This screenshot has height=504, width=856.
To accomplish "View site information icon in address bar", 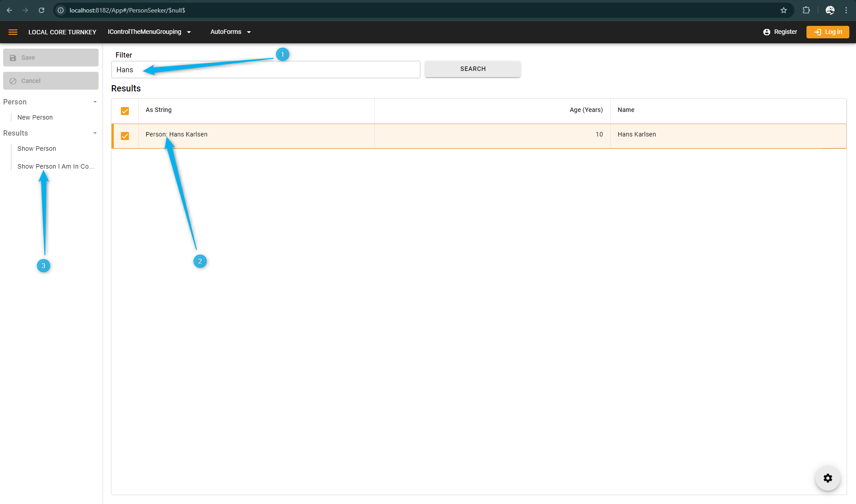I will [x=61, y=10].
